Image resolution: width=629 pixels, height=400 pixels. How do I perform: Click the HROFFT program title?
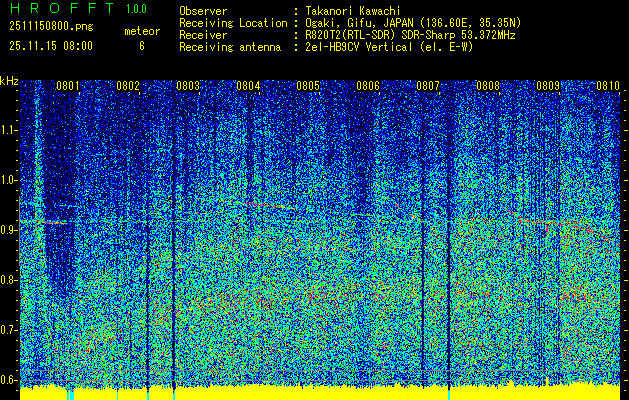pos(61,8)
